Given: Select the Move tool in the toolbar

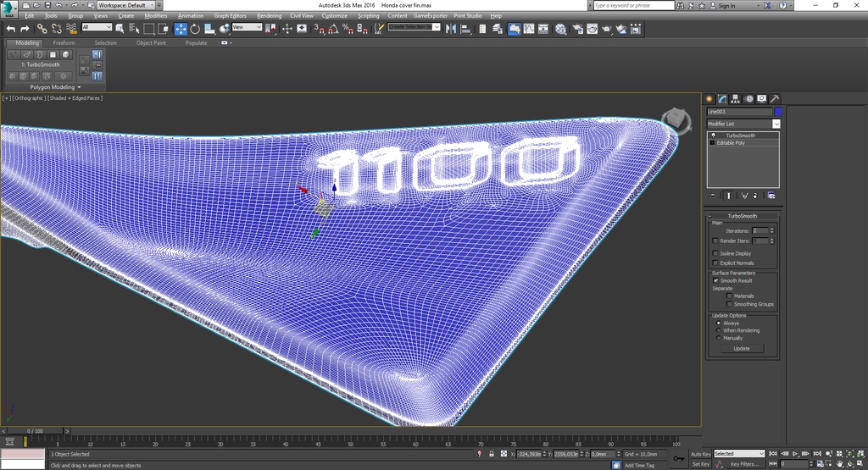Looking at the screenshot, I should tap(181, 29).
